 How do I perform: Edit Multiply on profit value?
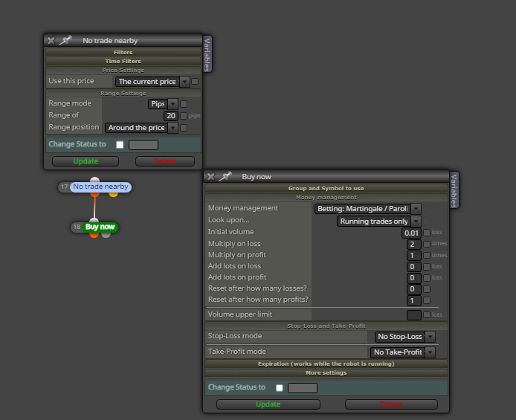point(413,256)
